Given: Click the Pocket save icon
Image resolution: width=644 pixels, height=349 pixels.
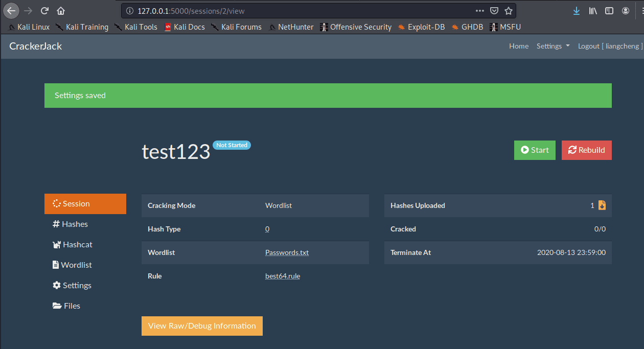Looking at the screenshot, I should click(x=494, y=11).
